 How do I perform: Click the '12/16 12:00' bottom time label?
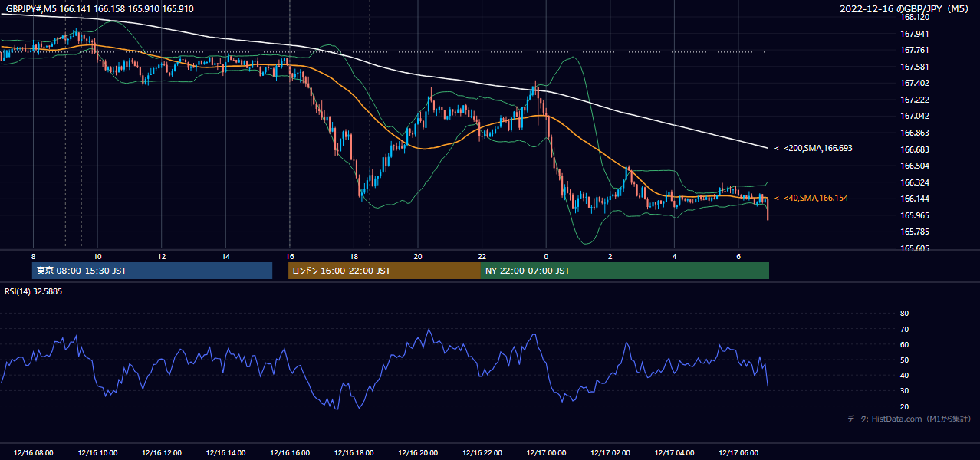(161, 453)
